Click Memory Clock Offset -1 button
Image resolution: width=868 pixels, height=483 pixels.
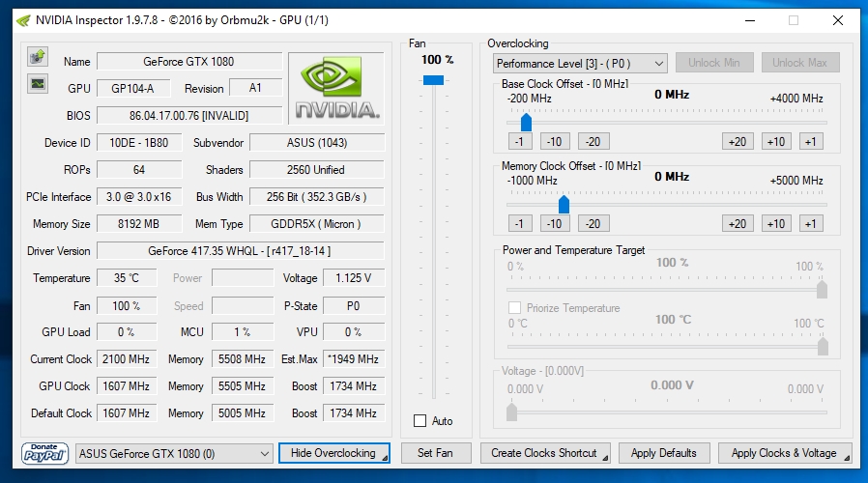(520, 223)
